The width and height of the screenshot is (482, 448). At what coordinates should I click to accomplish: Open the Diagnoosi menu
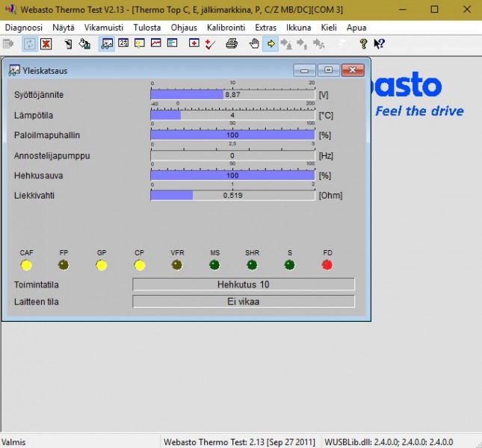[x=23, y=27]
